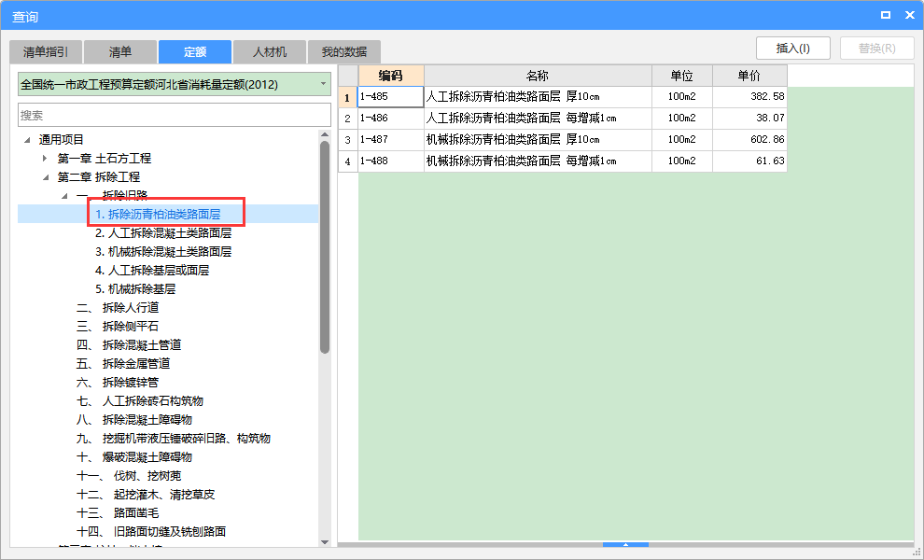The height and width of the screenshot is (560, 924).
Task: Select 九、挖掘机带液压锤破碎旧路、构筑物
Action: pos(174,439)
